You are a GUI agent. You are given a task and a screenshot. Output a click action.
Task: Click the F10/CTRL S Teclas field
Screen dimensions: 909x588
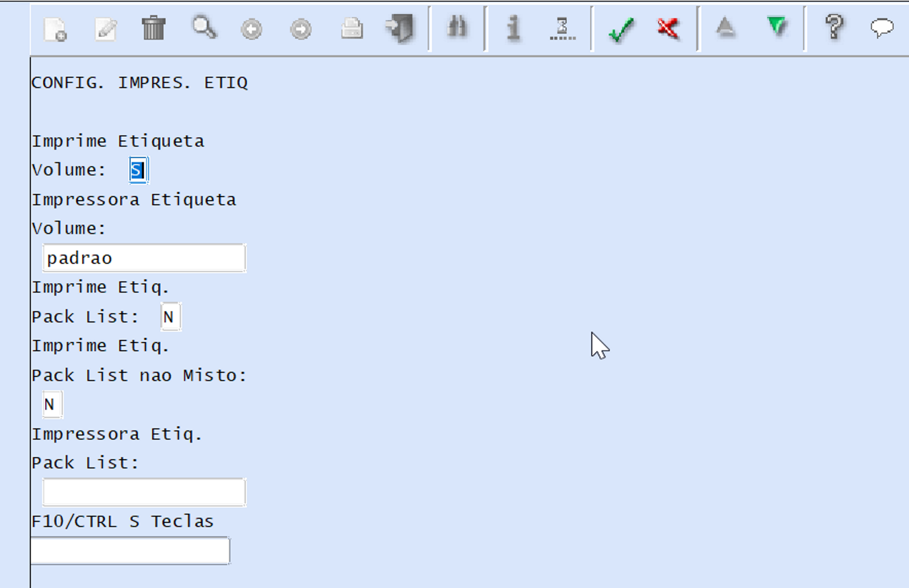130,550
